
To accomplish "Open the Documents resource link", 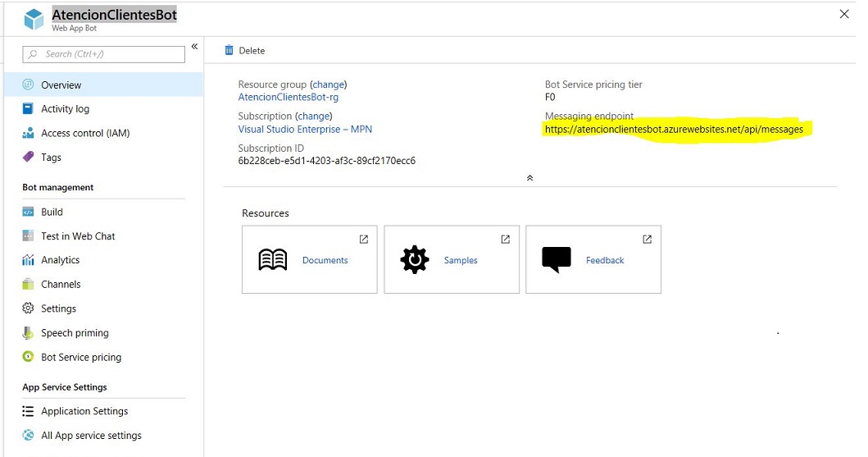I will pyautogui.click(x=325, y=260).
